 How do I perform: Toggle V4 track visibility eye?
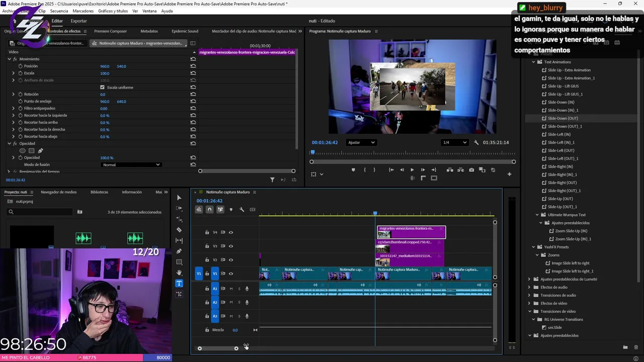point(231,232)
